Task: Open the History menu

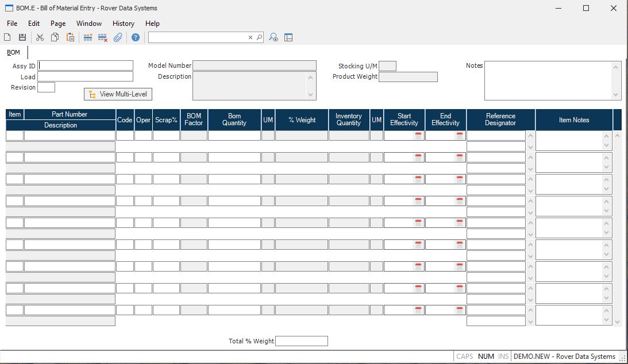Action: point(124,24)
